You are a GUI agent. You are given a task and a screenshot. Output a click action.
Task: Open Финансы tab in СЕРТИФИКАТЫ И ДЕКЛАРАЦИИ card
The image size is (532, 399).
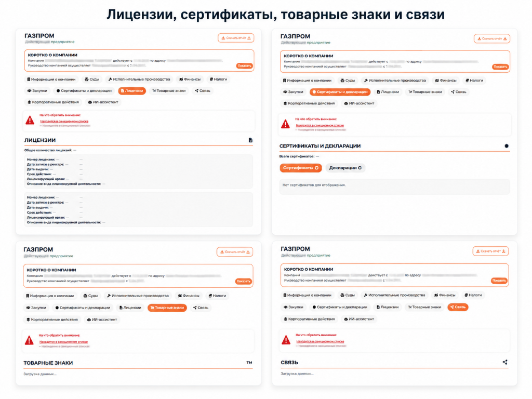(x=446, y=81)
